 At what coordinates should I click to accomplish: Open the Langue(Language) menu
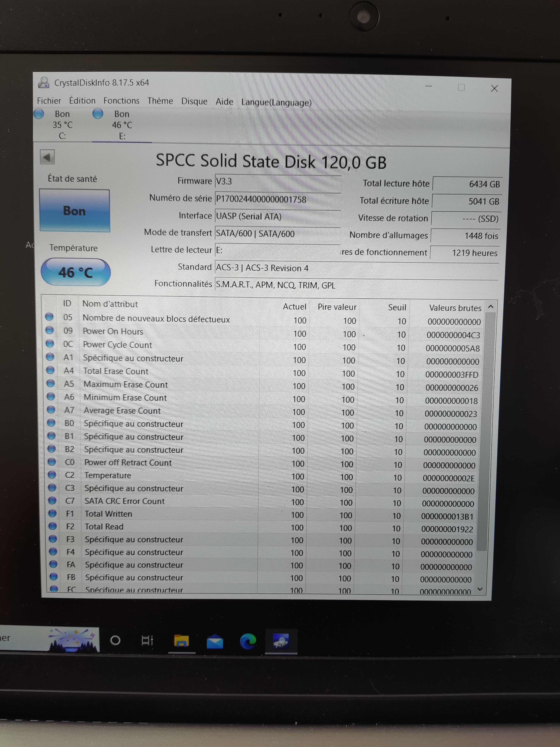pos(276,102)
